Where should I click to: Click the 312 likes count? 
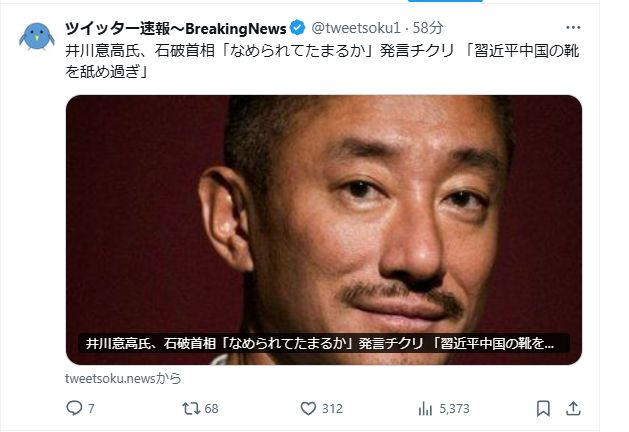pos(332,409)
